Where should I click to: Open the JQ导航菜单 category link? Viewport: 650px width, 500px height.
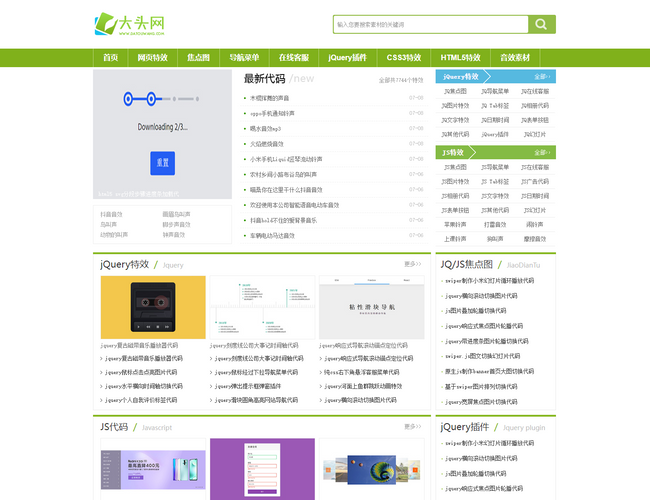pos(495,91)
